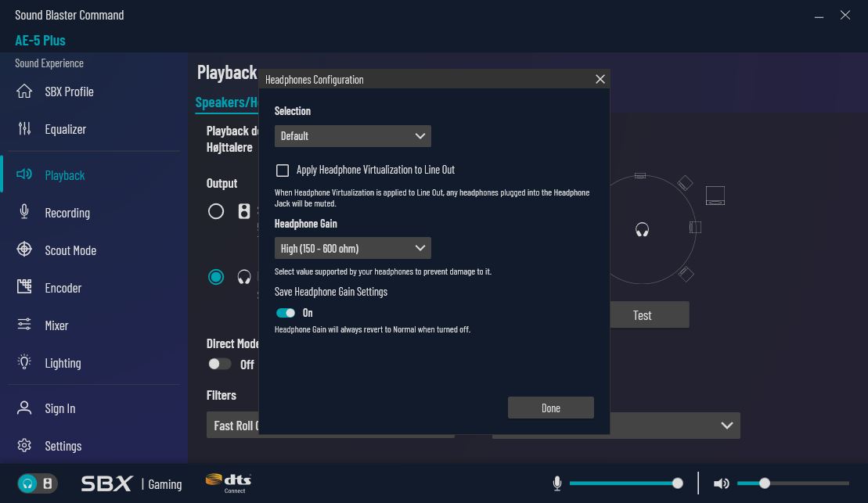Open the Mixer page
This screenshot has height=503, width=868.
click(56, 325)
